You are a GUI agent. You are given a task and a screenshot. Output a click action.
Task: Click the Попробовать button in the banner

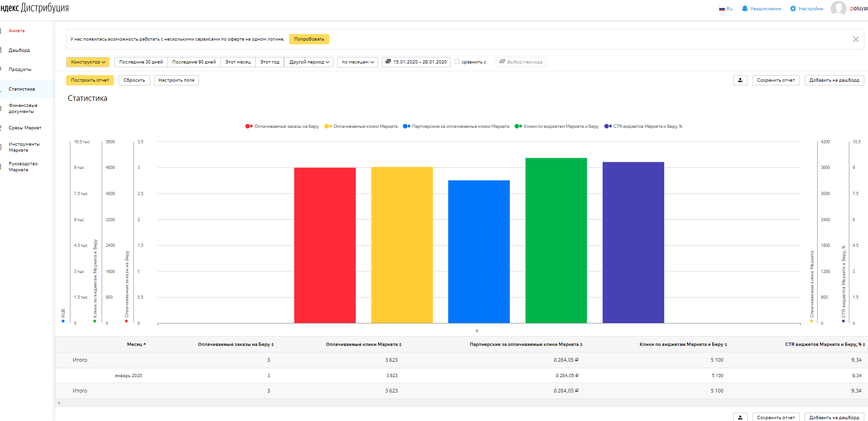(x=309, y=39)
